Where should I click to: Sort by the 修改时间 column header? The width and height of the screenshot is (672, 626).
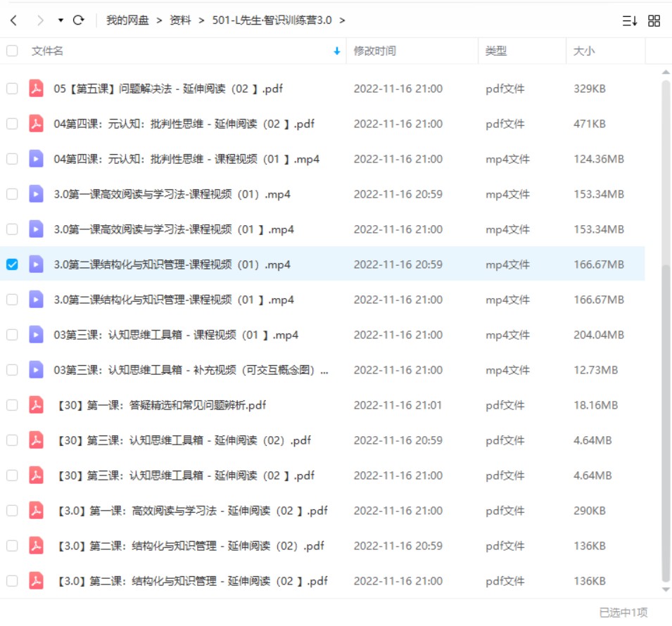click(374, 51)
